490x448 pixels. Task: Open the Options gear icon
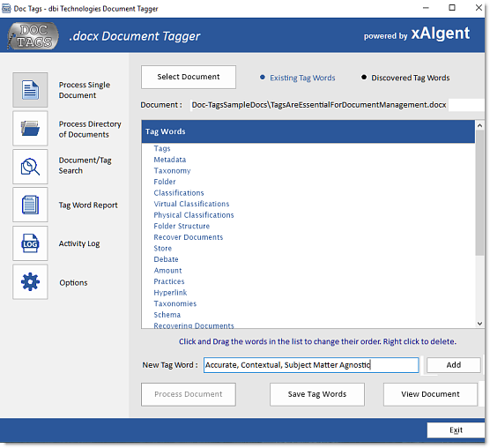[x=30, y=281]
